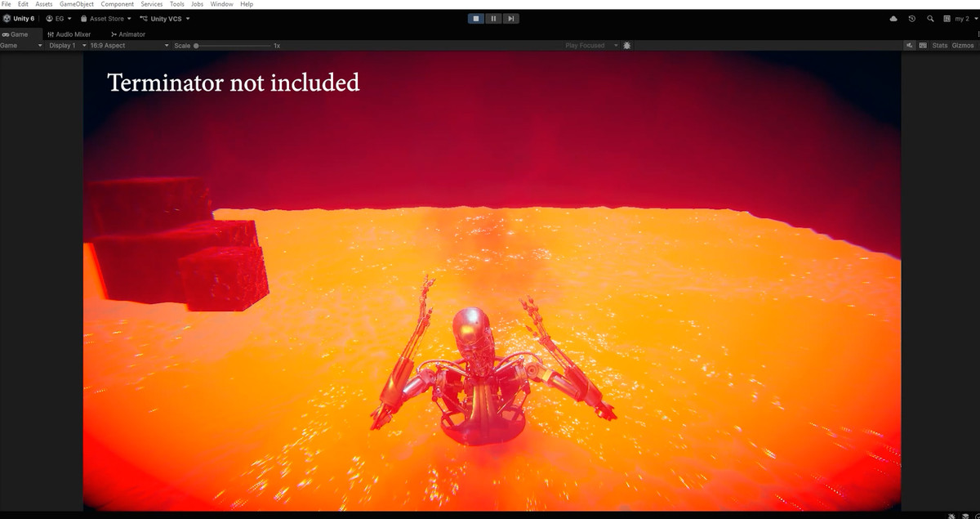Open the Assets menu
The image size is (980, 519).
(x=43, y=5)
